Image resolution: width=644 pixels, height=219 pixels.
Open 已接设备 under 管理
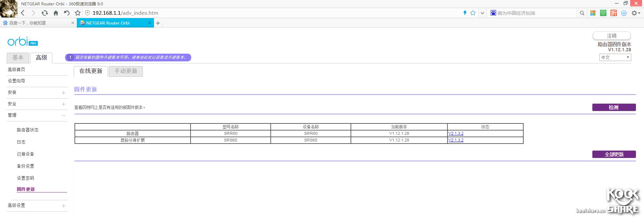pyautogui.click(x=25, y=154)
